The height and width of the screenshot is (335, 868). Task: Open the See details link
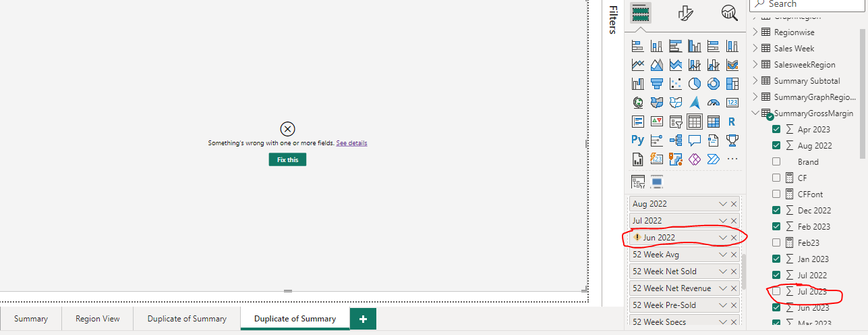(x=352, y=143)
